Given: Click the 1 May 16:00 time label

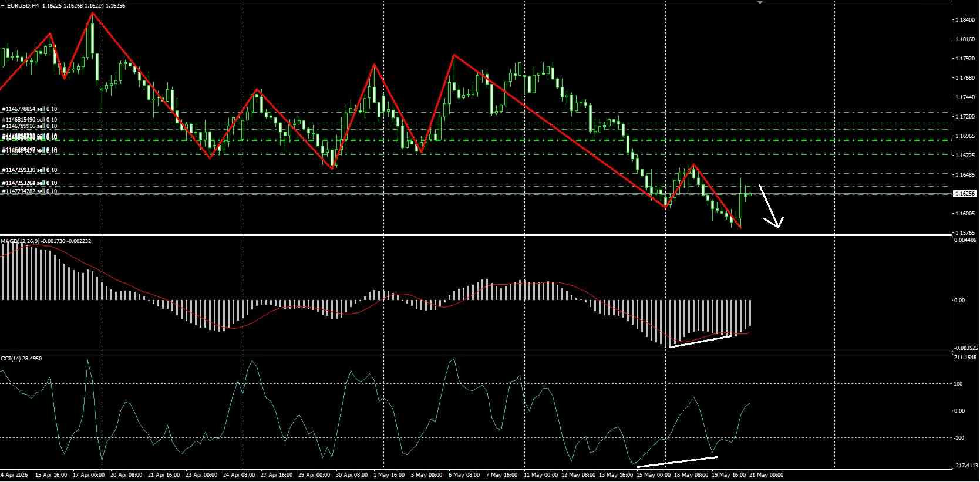Looking at the screenshot, I should 388,474.
